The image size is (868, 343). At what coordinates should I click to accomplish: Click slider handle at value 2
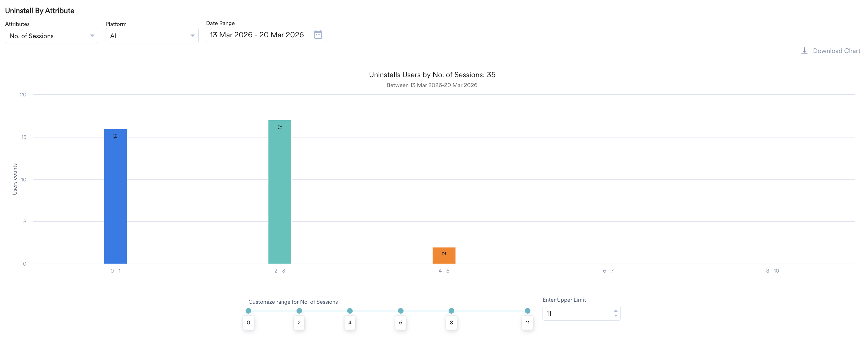[x=299, y=311]
